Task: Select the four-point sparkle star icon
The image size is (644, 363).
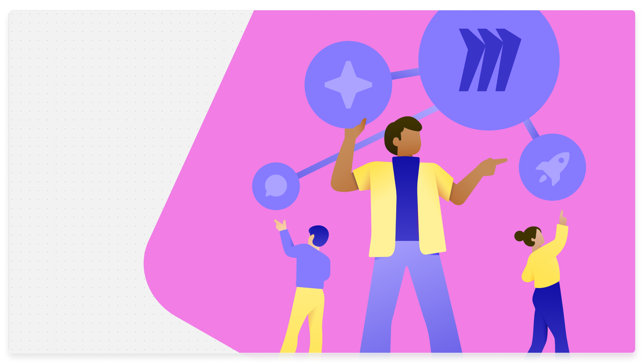Action: click(348, 85)
